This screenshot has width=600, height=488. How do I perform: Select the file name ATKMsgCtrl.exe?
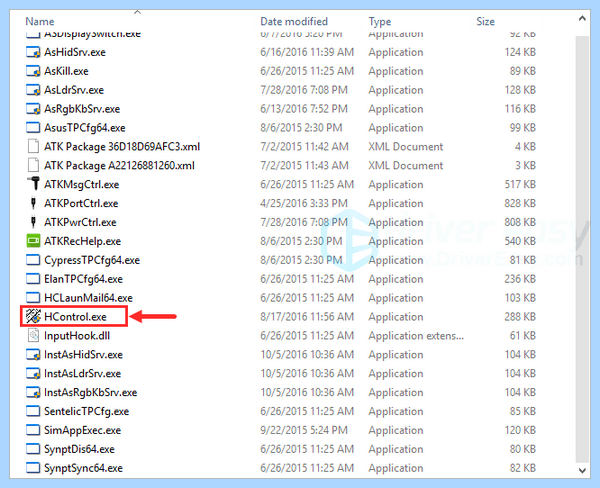point(82,184)
